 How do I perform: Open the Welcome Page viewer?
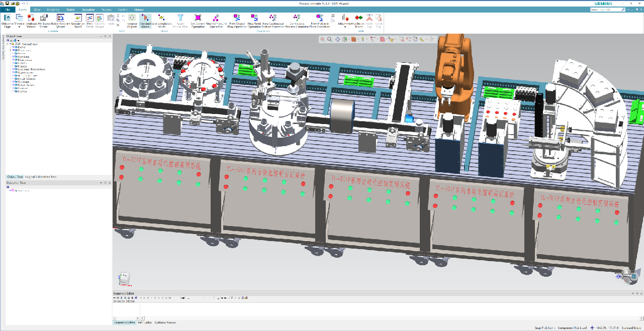tap(7, 21)
